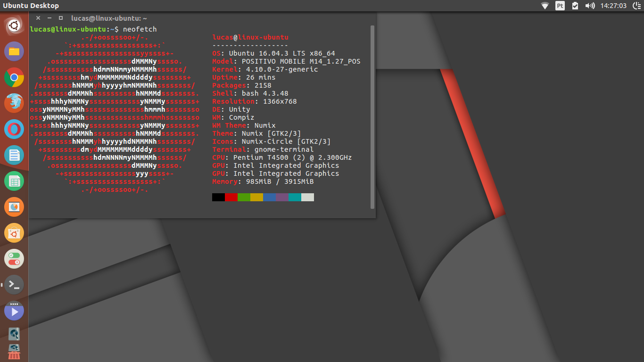The width and height of the screenshot is (644, 362).
Task: Open the session power menu icon
Action: [x=636, y=6]
